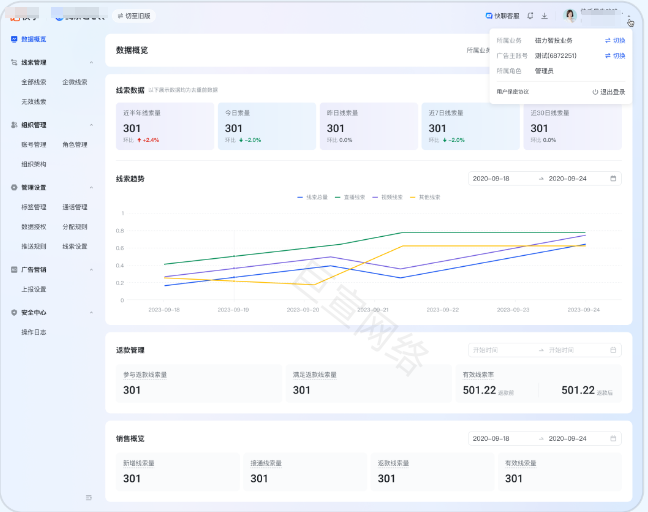Open 推送规则 settings

point(33,246)
